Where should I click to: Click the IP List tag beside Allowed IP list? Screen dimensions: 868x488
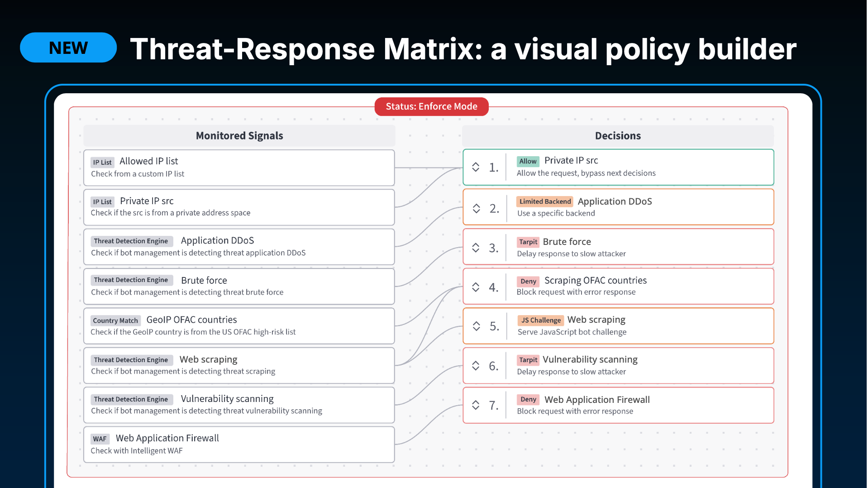coord(102,162)
